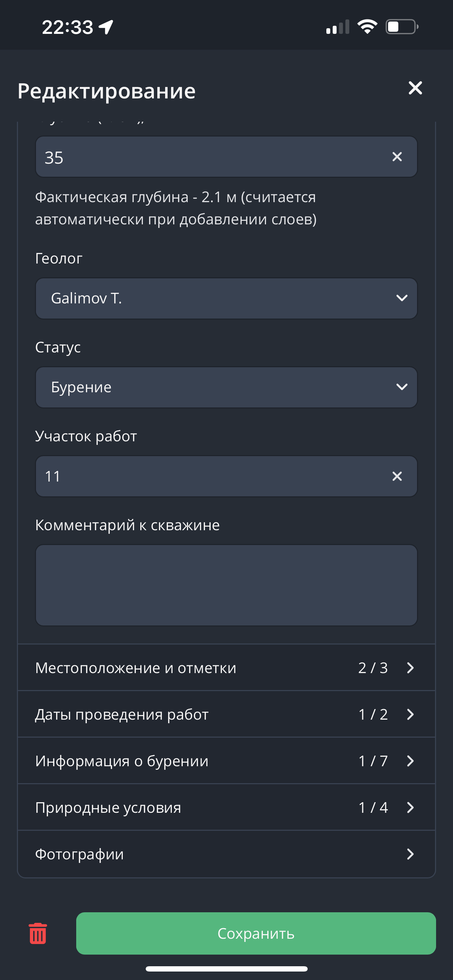The height and width of the screenshot is (980, 453).
Task: Close the Редактирование editing screen
Action: [x=415, y=88]
